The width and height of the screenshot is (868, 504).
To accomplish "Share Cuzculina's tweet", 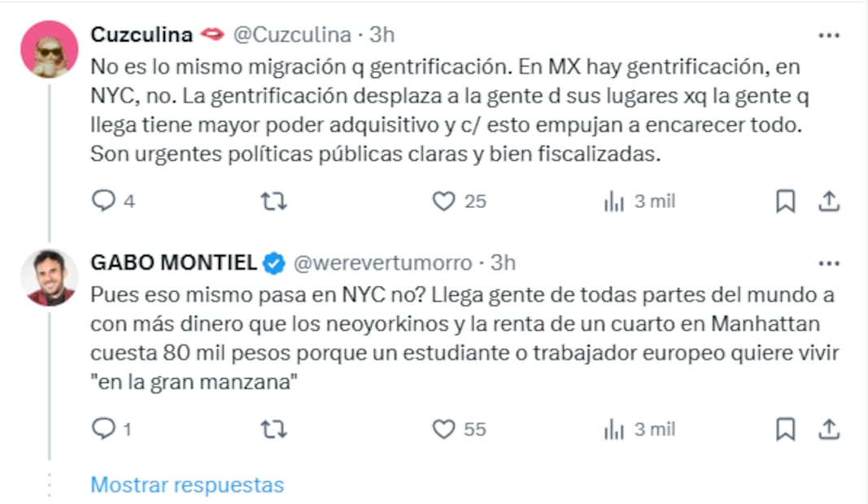I will (x=828, y=202).
